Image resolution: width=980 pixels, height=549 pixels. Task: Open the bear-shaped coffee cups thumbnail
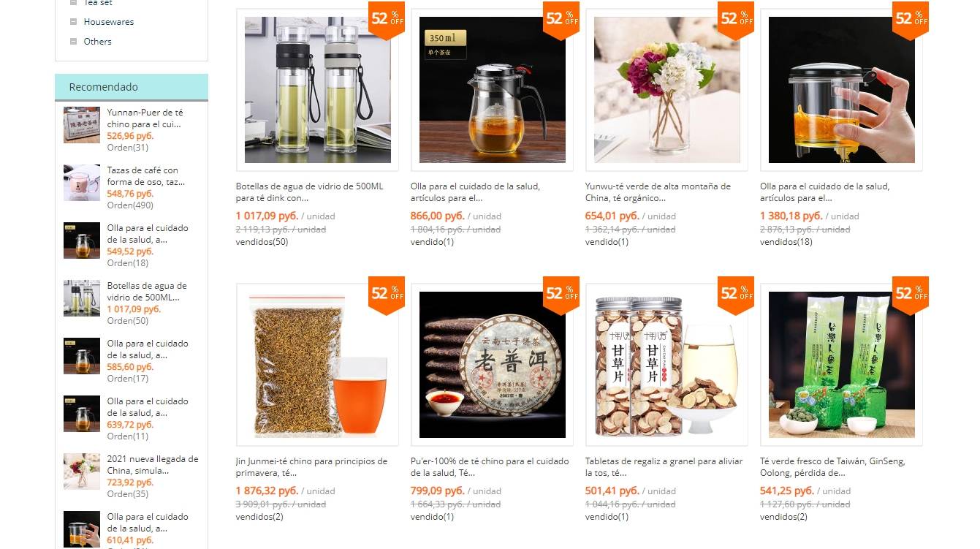[82, 183]
